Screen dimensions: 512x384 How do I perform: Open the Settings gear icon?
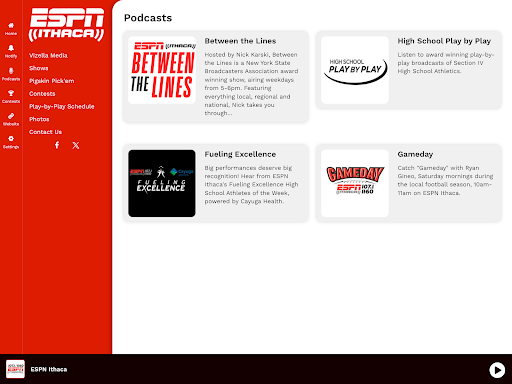11,142
